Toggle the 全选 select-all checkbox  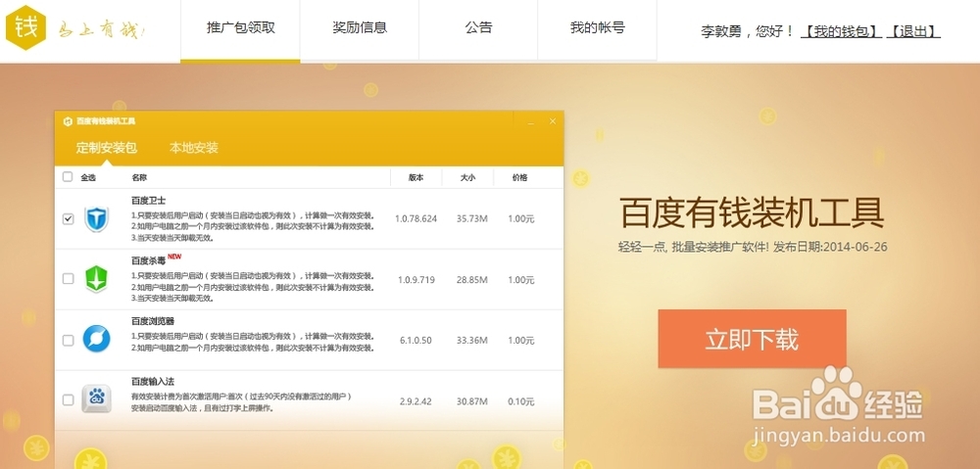coord(68,177)
